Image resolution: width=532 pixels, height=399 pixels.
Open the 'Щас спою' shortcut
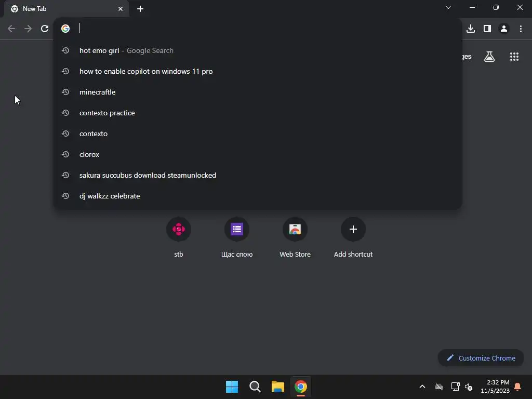pos(237,237)
